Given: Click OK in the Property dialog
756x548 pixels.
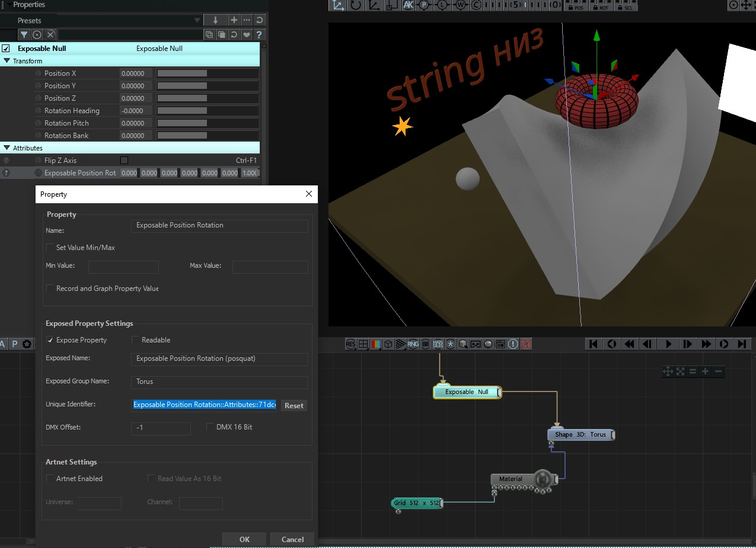Looking at the screenshot, I should [244, 539].
